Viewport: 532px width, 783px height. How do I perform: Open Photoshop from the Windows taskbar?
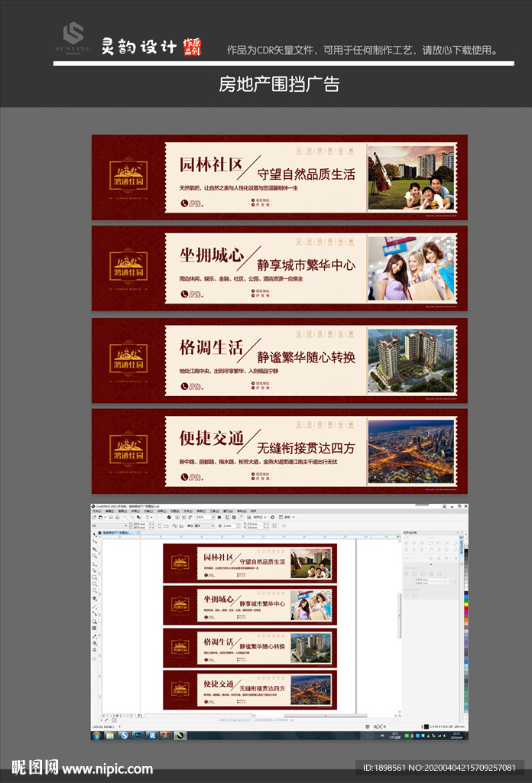tap(138, 736)
